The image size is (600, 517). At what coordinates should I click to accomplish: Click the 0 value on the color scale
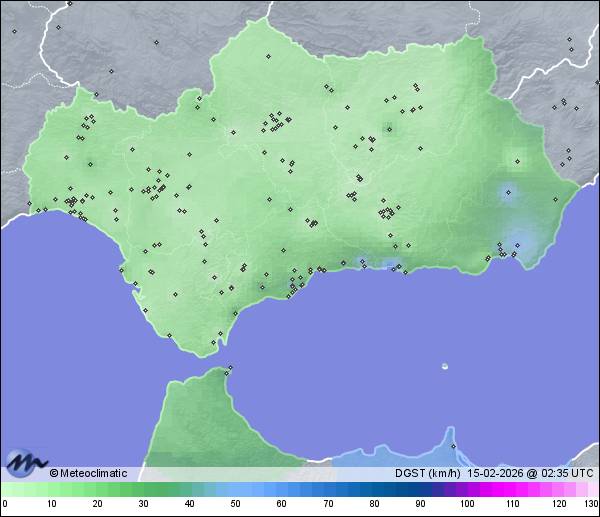pos(5,504)
